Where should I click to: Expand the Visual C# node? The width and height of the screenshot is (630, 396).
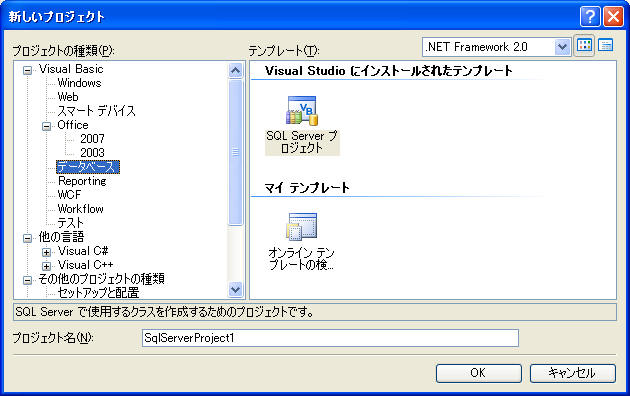[46, 252]
